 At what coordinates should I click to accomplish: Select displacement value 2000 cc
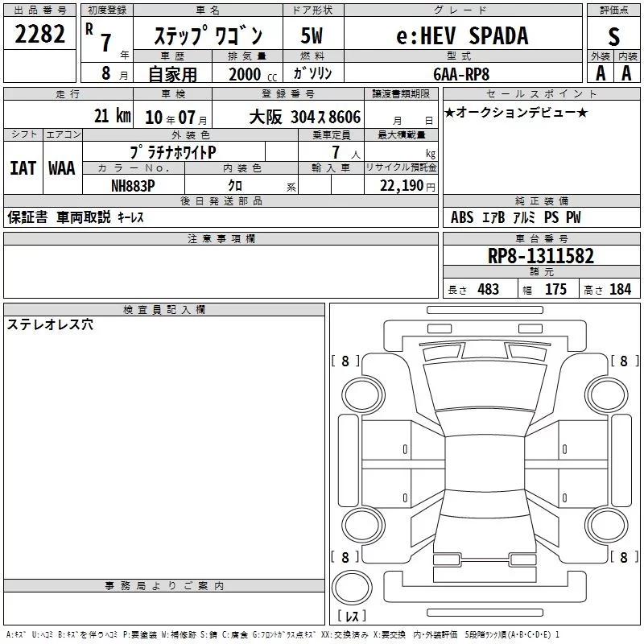(253, 74)
